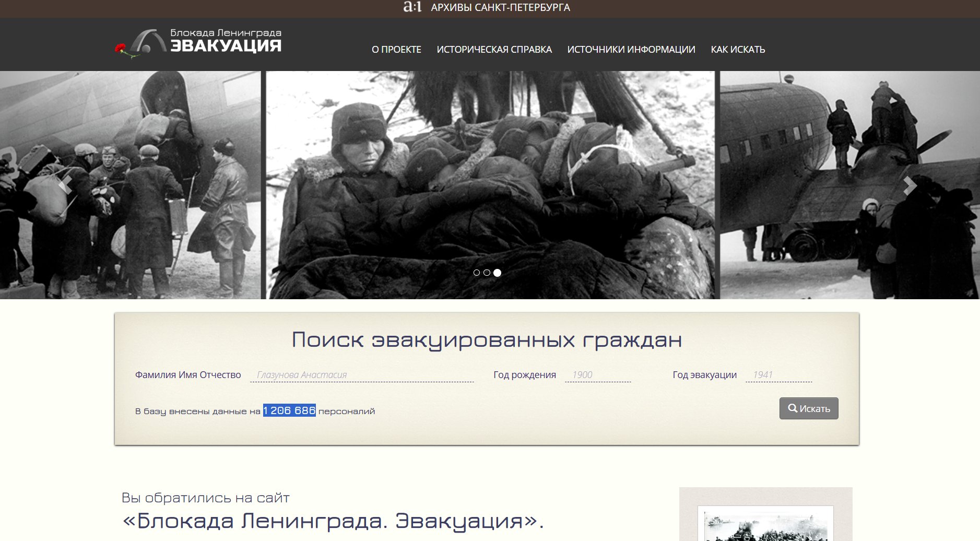The image size is (980, 541).
Task: Click the Вы обратились на сайт text
Action: [x=206, y=498]
